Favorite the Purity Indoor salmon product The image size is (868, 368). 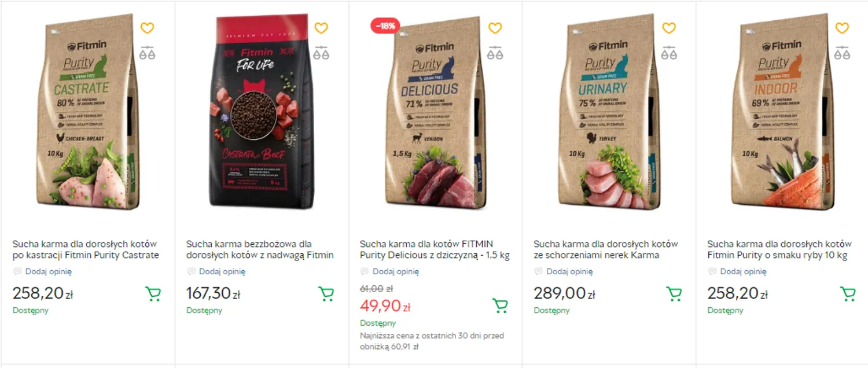842,28
